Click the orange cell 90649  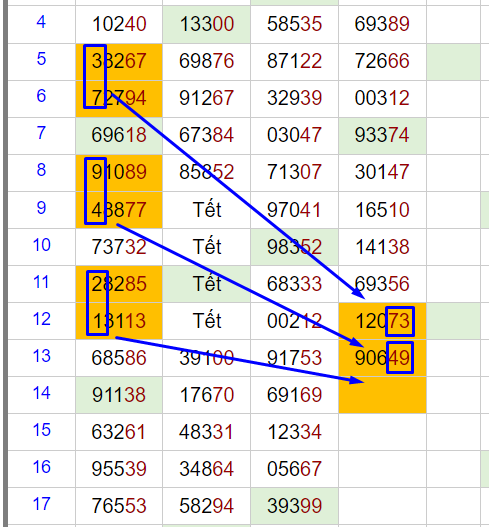coord(382,358)
